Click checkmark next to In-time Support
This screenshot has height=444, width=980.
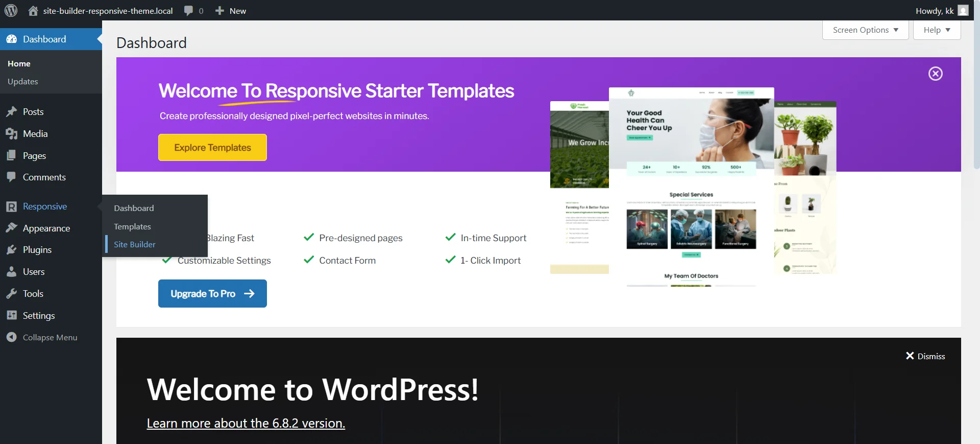click(450, 237)
